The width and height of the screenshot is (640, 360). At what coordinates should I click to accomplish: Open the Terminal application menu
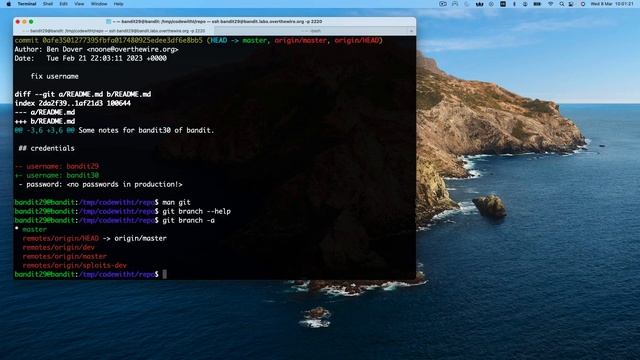click(27, 4)
